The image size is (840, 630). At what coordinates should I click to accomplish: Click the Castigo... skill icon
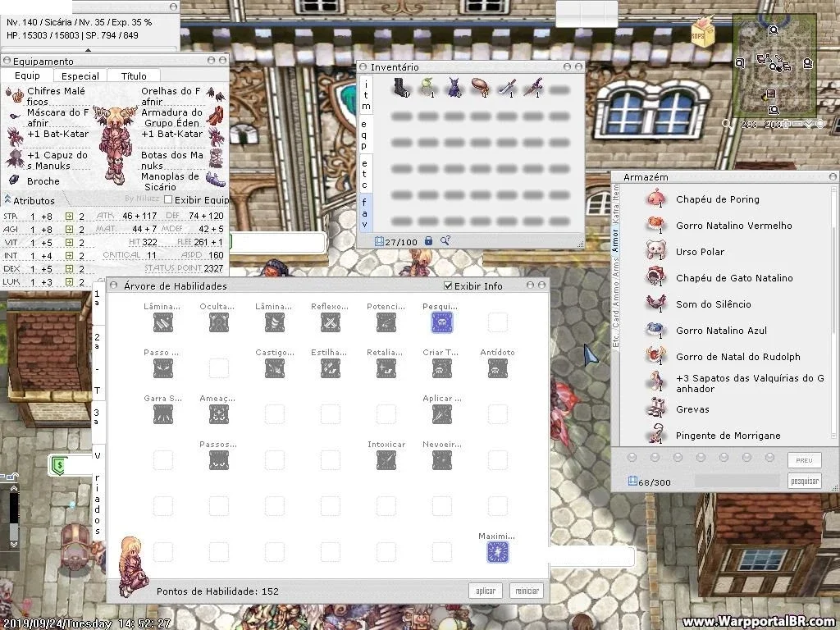275,368
